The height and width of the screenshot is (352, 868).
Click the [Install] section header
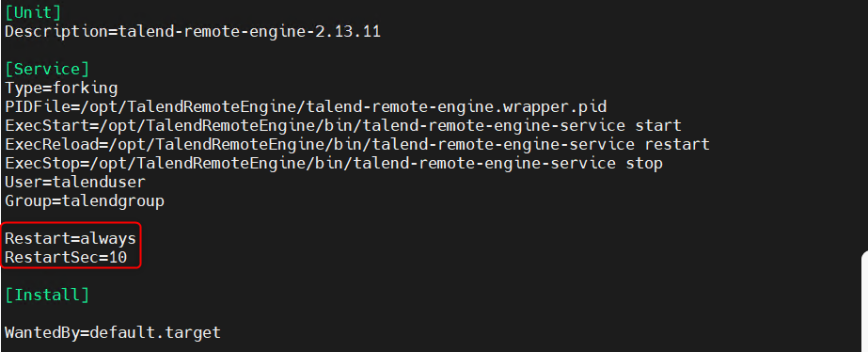(x=47, y=295)
